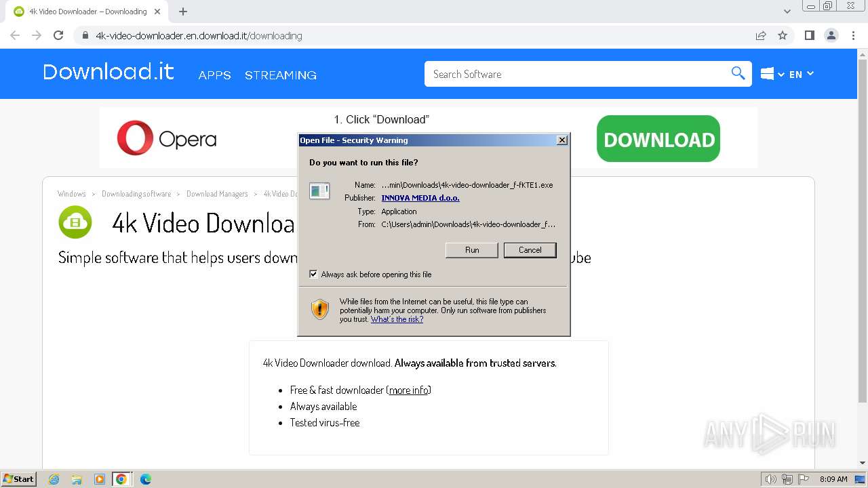Viewport: 868px width, 488px height.
Task: Close the 4k Video Downloader tab
Action: click(x=157, y=12)
